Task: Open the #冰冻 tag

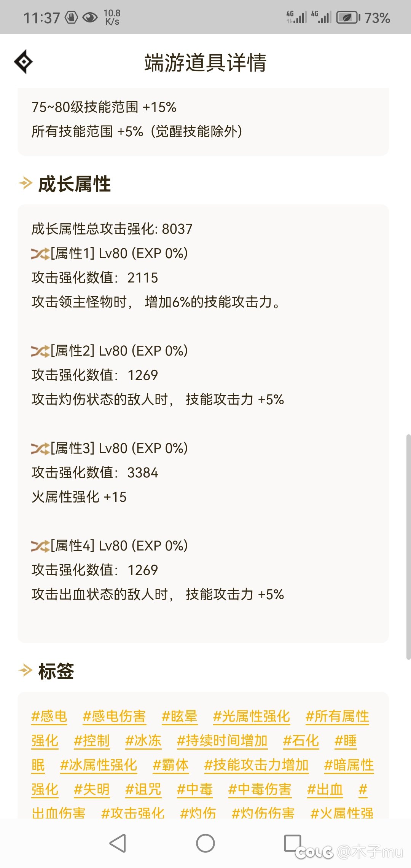Action: pyautogui.click(x=143, y=740)
